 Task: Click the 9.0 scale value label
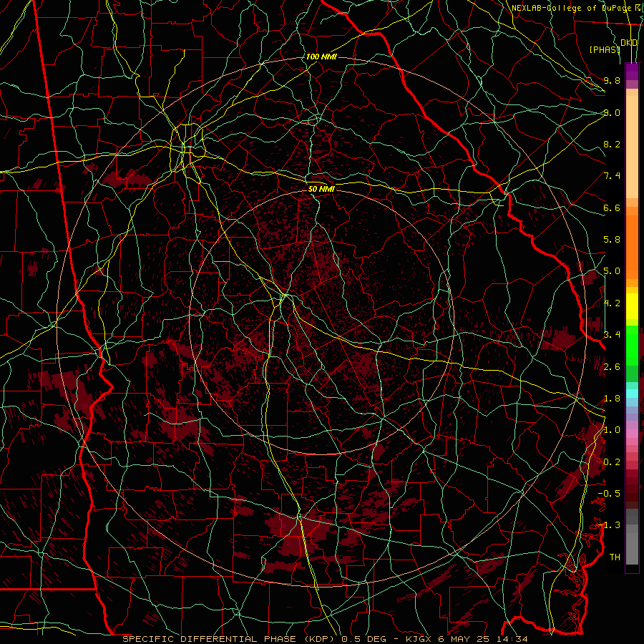612,112
